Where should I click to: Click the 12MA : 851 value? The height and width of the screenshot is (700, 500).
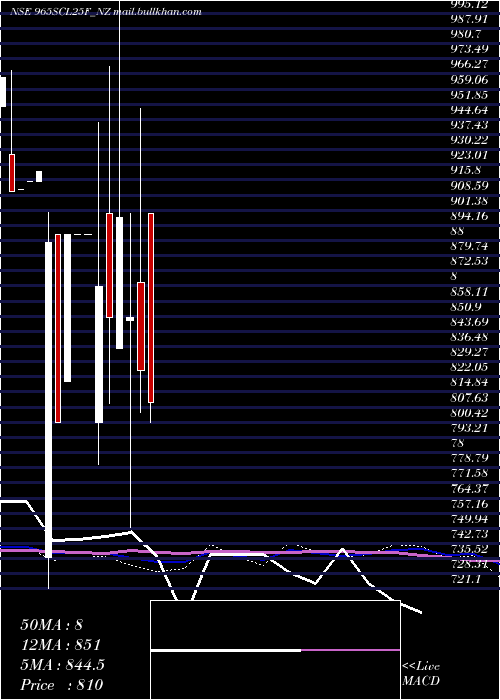(x=60, y=645)
